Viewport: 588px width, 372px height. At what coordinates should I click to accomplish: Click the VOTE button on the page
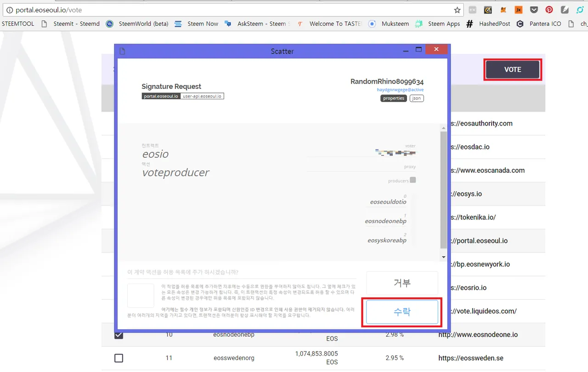point(513,70)
